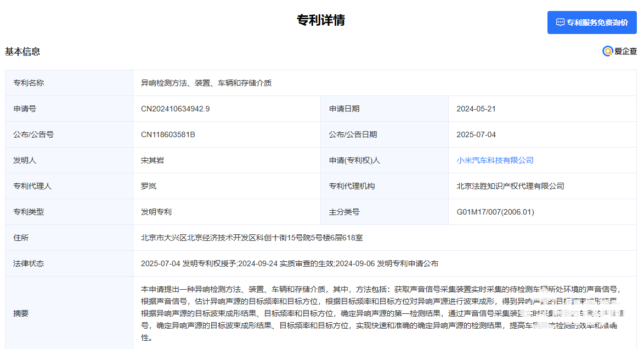
Task: Click the 爱企查 logo icon
Action: tap(607, 52)
